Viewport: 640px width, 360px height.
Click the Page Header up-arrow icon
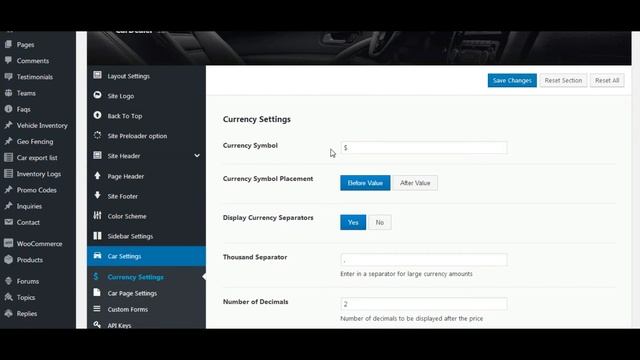point(97,176)
